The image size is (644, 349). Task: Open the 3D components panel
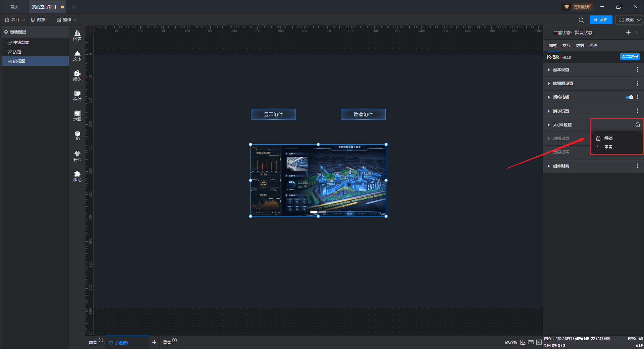point(77,136)
